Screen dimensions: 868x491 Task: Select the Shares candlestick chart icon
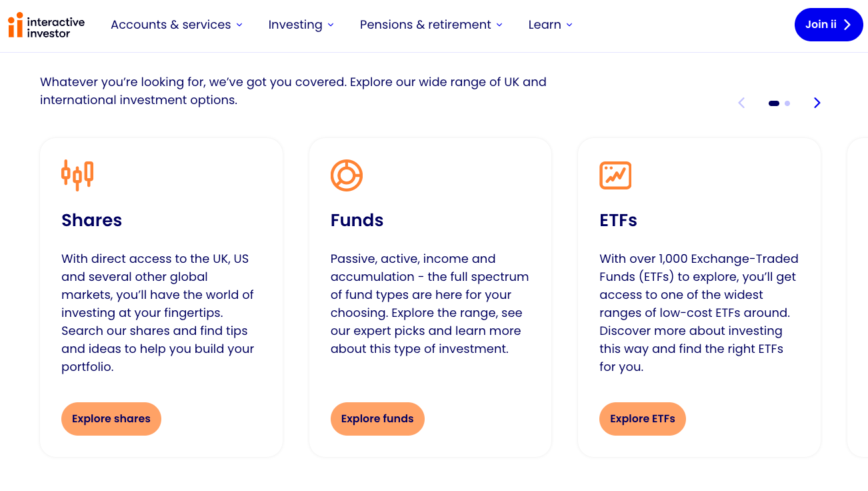coord(77,175)
